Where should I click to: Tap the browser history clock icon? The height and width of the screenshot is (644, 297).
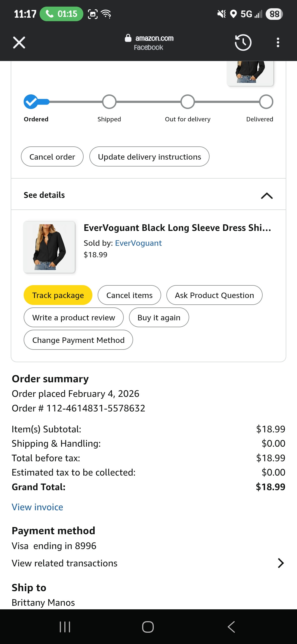click(x=243, y=43)
